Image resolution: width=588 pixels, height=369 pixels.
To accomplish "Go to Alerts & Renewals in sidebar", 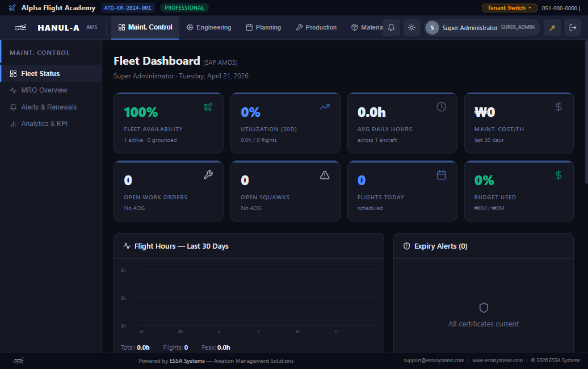I will (x=48, y=107).
